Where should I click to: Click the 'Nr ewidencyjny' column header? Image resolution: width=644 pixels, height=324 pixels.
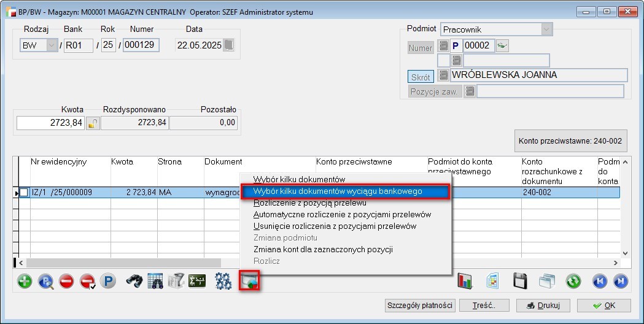tap(70, 172)
